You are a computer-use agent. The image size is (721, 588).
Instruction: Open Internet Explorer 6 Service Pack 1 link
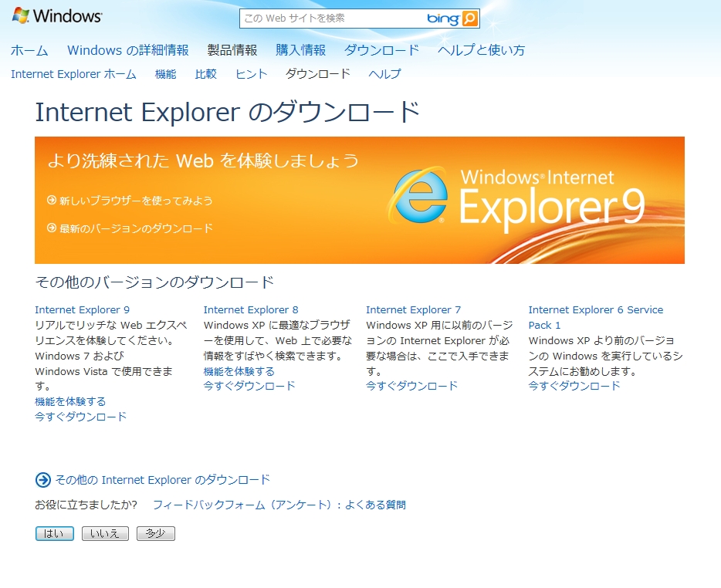596,317
